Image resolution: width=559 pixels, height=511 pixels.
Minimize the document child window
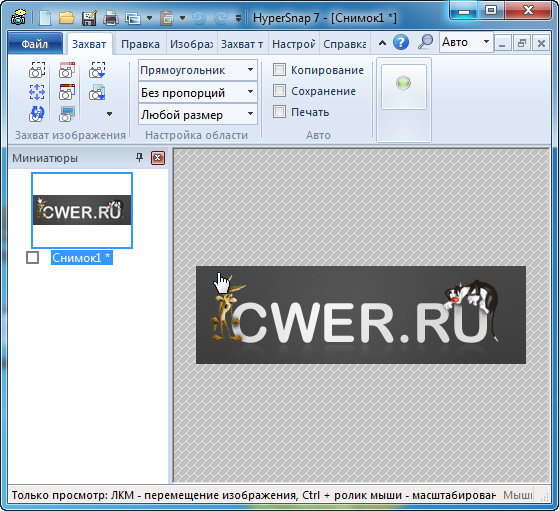click(x=503, y=44)
